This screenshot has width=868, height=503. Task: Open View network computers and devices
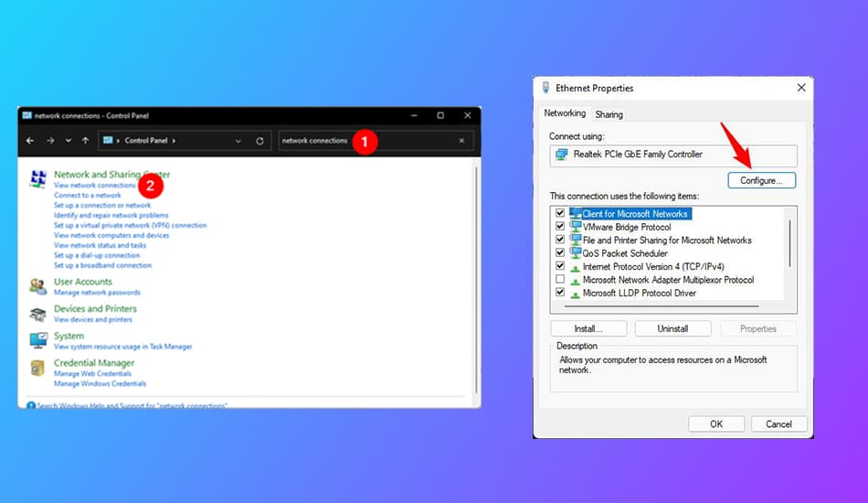click(x=111, y=235)
